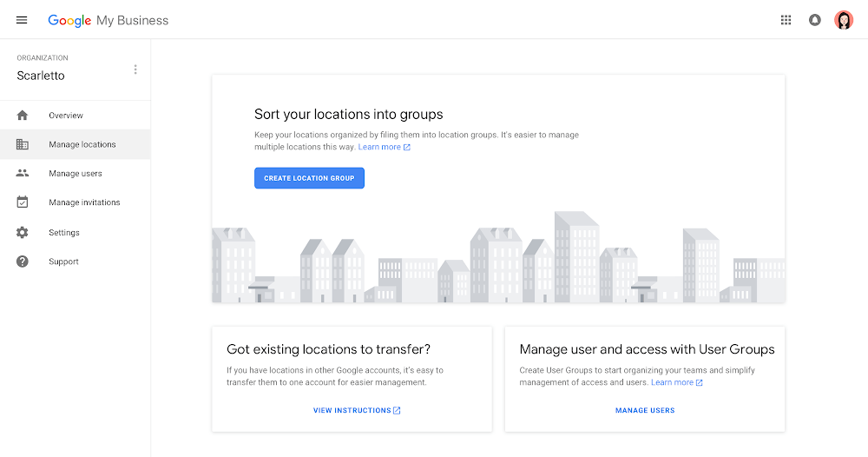Open the user profile avatar
868x457 pixels.
click(x=844, y=20)
